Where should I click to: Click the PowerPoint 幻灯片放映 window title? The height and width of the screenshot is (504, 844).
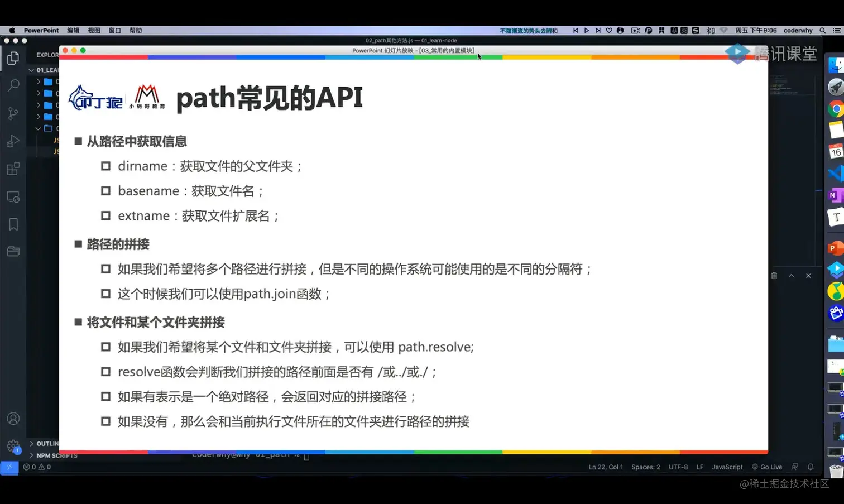(x=414, y=50)
